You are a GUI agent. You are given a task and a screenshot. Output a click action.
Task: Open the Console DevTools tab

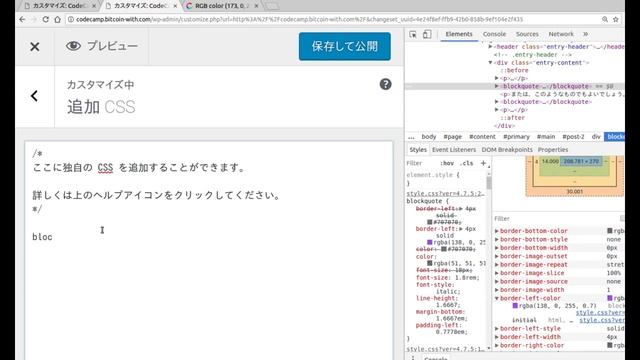pyautogui.click(x=494, y=34)
